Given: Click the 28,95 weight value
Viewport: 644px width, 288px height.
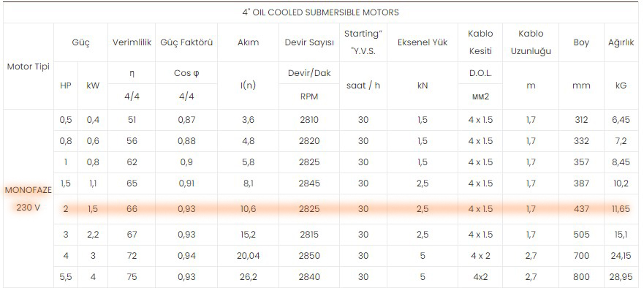Looking at the screenshot, I should (x=621, y=277).
